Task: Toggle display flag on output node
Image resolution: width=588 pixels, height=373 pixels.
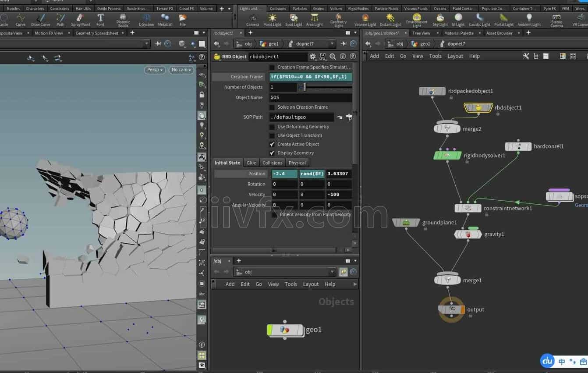Action: pos(462,309)
